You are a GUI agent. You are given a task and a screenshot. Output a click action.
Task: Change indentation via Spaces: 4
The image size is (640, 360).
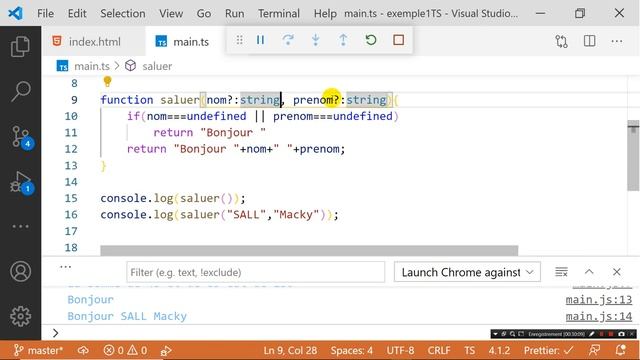pyautogui.click(x=351, y=350)
